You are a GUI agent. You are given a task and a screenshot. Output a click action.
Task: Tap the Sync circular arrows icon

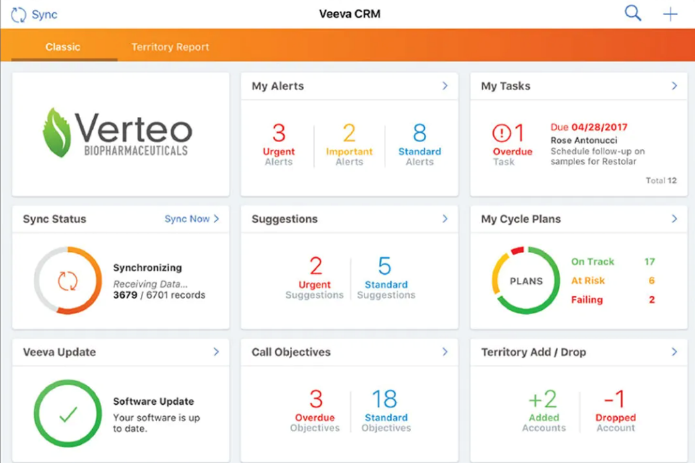(19, 15)
